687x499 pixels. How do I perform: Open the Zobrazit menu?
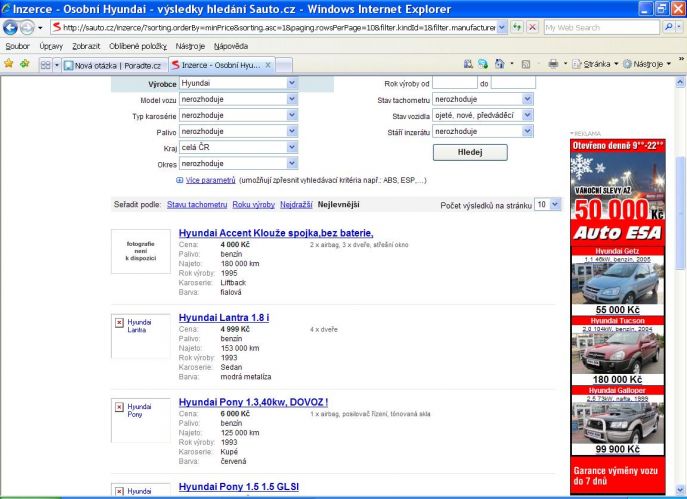pyautogui.click(x=86, y=46)
